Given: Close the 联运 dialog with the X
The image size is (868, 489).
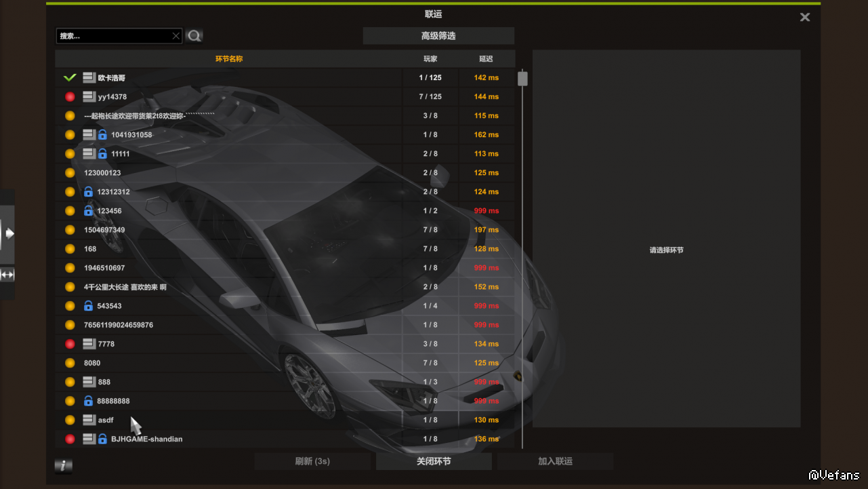Looking at the screenshot, I should pos(805,17).
